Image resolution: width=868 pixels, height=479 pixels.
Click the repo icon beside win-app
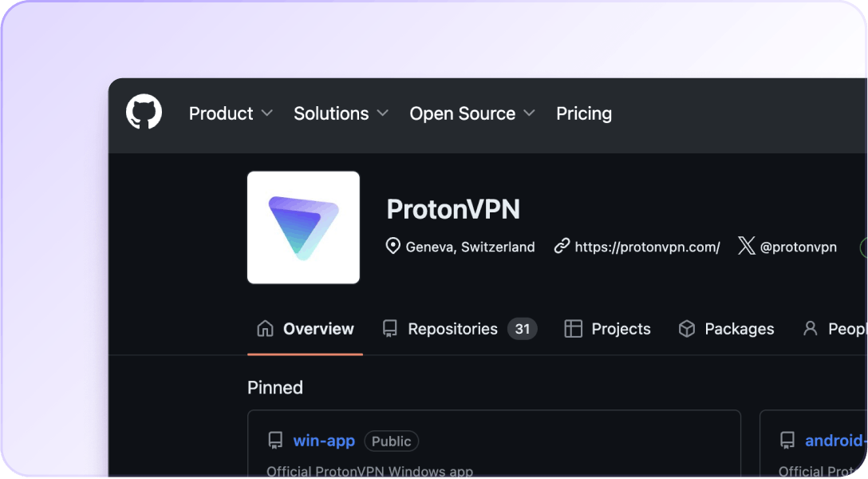click(275, 441)
